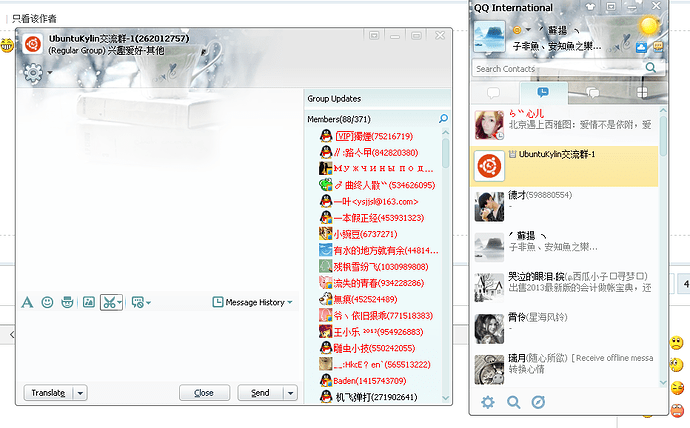690x428 pixels.
Task: Search group members magnifier icon
Action: [x=443, y=118]
